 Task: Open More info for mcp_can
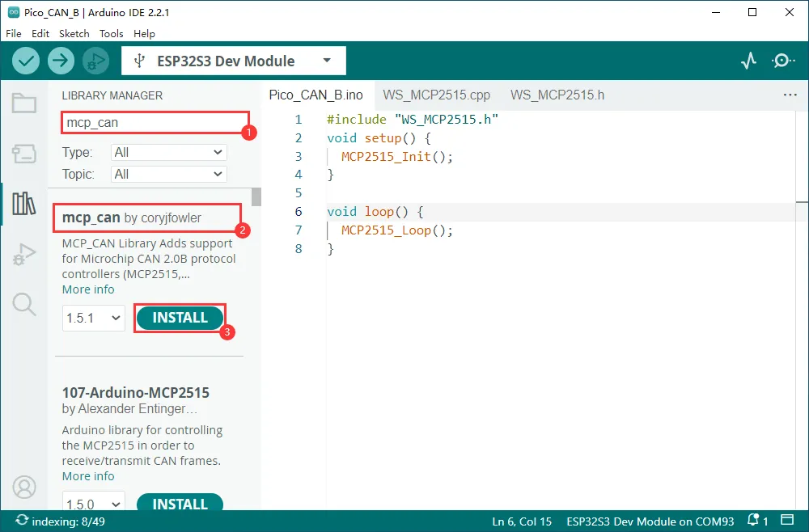pos(88,289)
